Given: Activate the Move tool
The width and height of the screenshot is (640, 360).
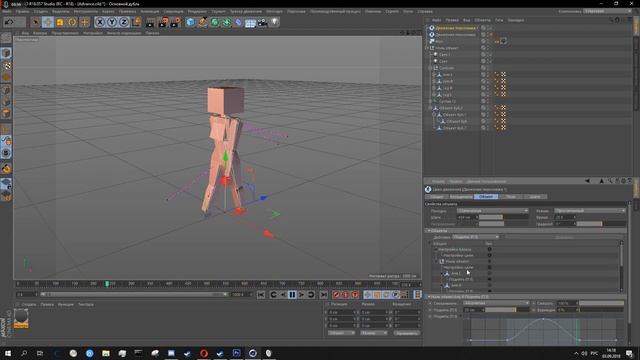Looking at the screenshot, I should [x=48, y=22].
